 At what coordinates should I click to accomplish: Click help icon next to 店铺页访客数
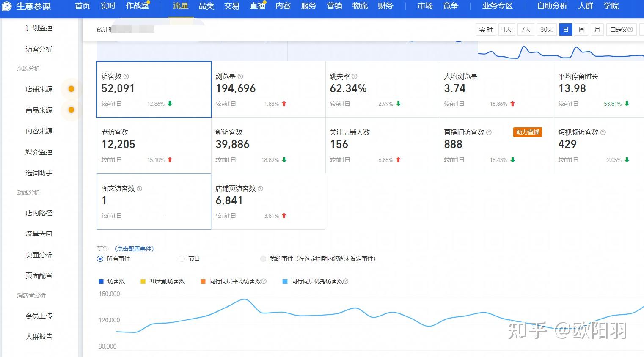pyautogui.click(x=260, y=189)
